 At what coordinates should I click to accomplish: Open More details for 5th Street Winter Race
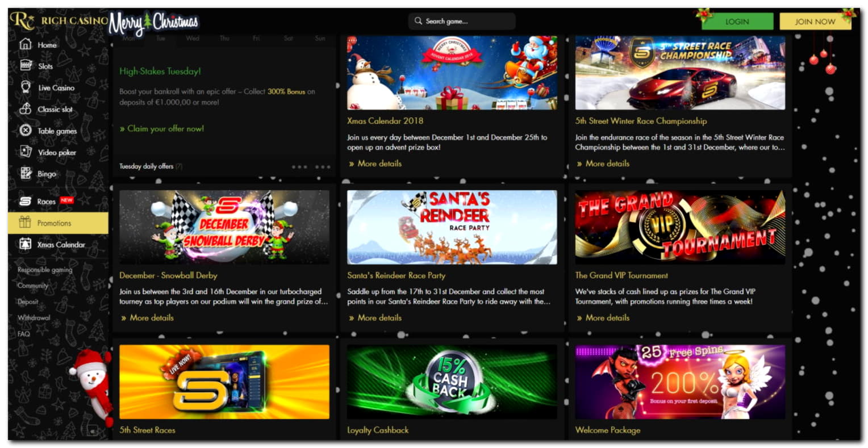(x=603, y=164)
